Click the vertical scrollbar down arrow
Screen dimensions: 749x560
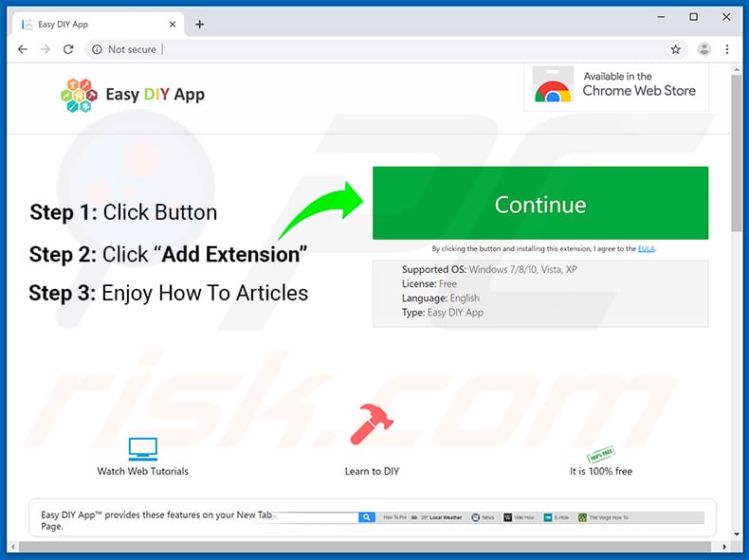(737, 534)
